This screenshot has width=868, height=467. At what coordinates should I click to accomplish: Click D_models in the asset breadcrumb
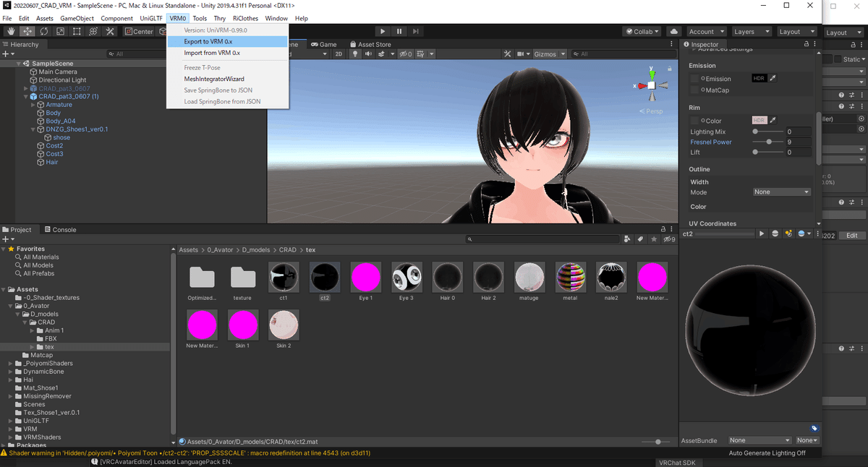(x=255, y=249)
